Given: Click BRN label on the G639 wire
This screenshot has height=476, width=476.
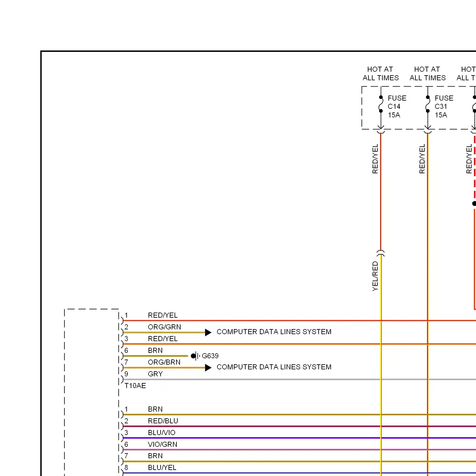Looking at the screenshot, I should (x=155, y=350).
